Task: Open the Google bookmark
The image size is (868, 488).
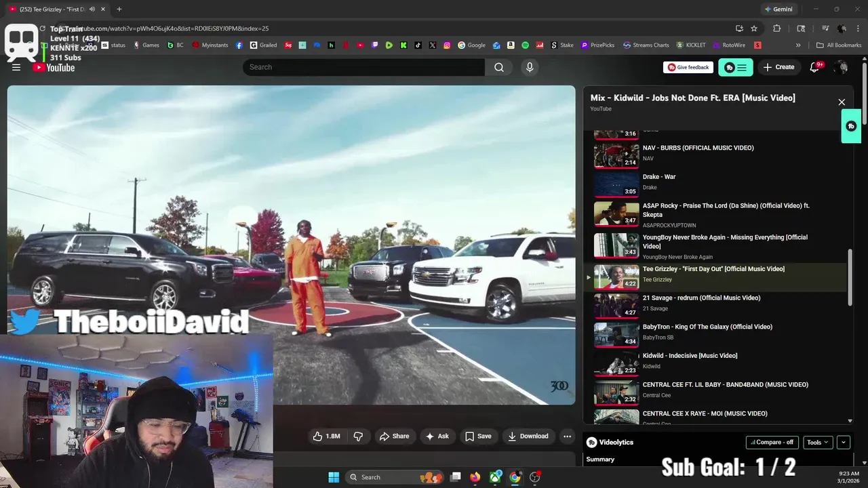Action: pos(471,45)
